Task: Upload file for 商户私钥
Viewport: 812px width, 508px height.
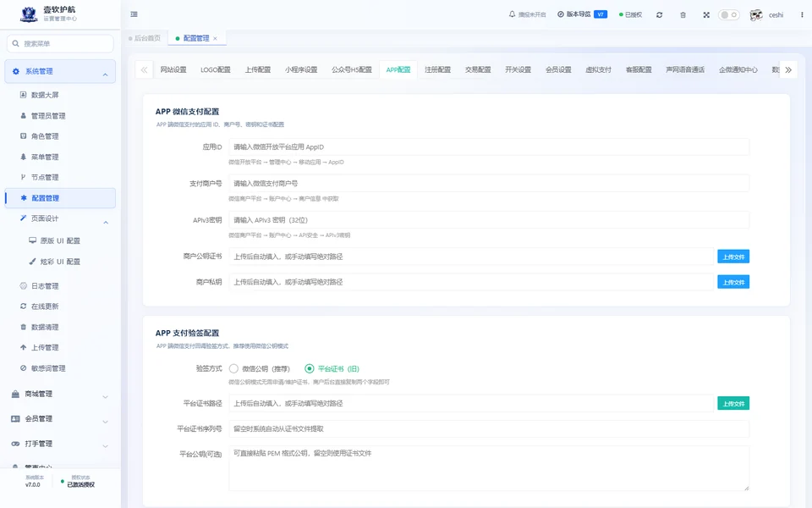Action: coord(733,282)
